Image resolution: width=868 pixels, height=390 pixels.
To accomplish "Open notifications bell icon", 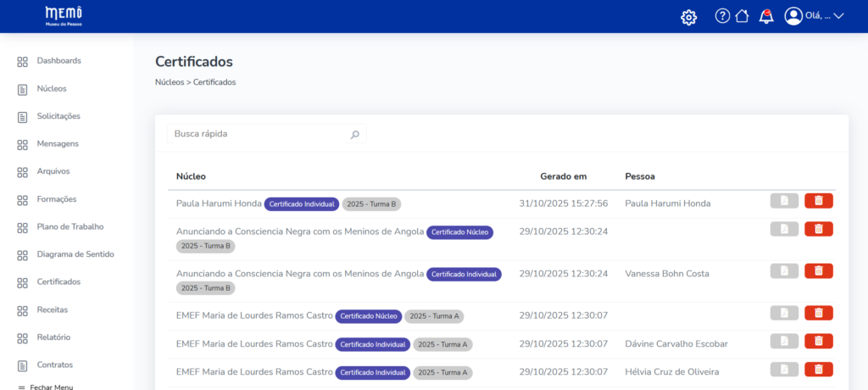I will click(765, 16).
